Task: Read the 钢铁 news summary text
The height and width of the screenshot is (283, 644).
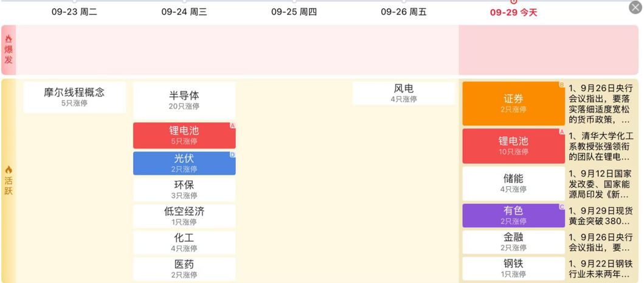Action: tap(601, 269)
